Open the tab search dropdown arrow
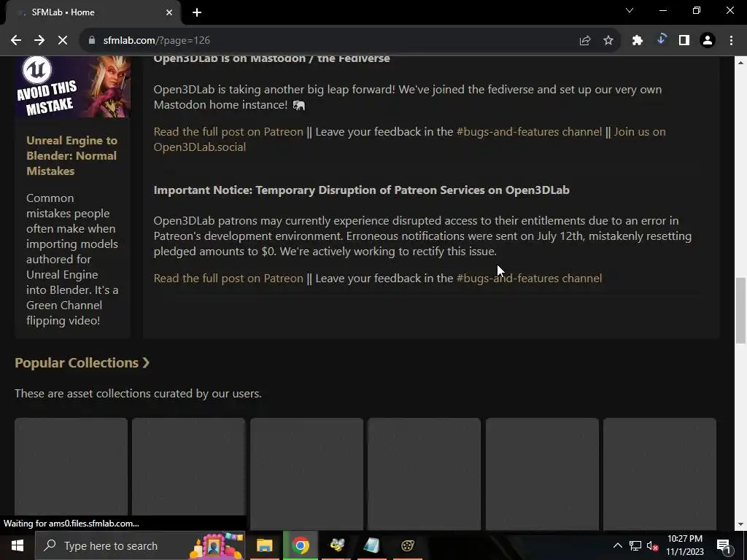Viewport: 747px width, 560px height. coord(630,10)
